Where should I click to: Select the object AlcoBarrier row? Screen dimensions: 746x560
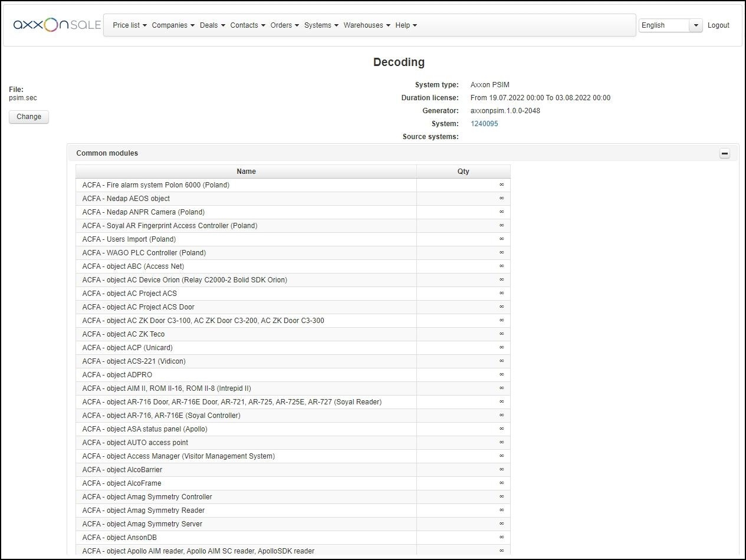[293, 470]
